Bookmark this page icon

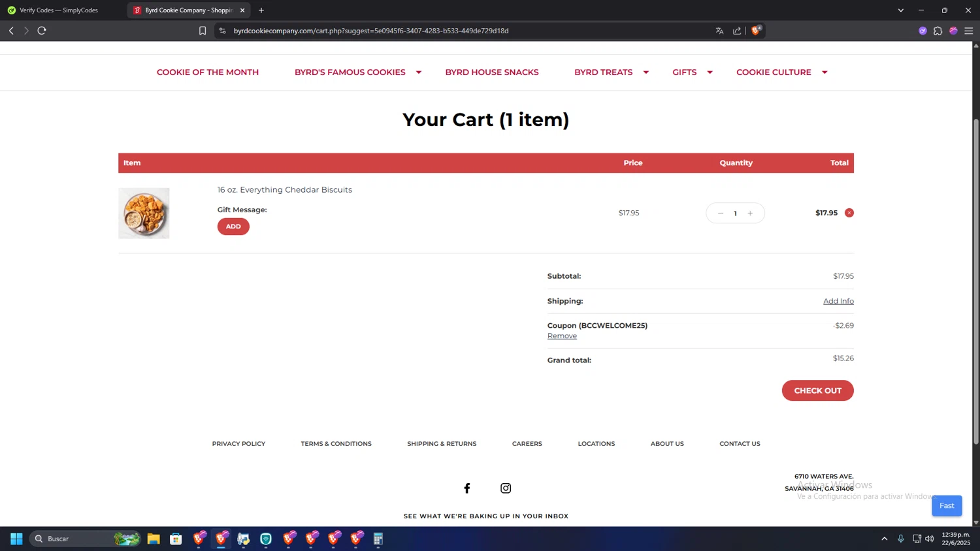click(x=203, y=31)
